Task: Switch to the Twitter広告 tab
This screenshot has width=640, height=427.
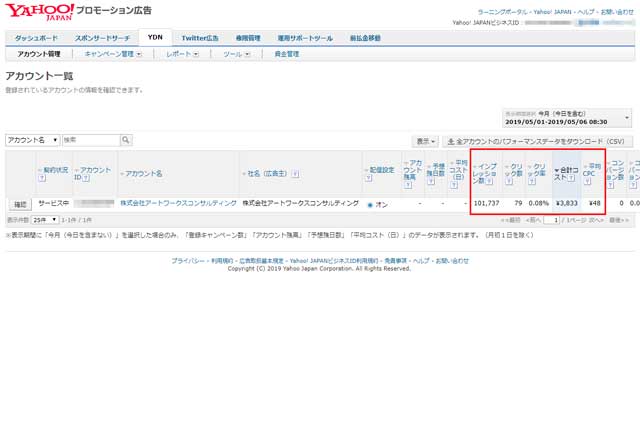Action: pos(200,38)
